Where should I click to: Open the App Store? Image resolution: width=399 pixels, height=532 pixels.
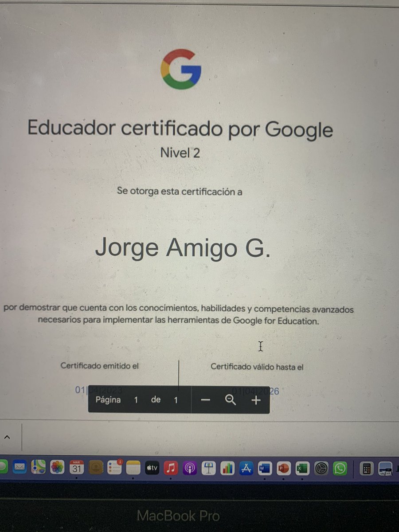(x=246, y=468)
